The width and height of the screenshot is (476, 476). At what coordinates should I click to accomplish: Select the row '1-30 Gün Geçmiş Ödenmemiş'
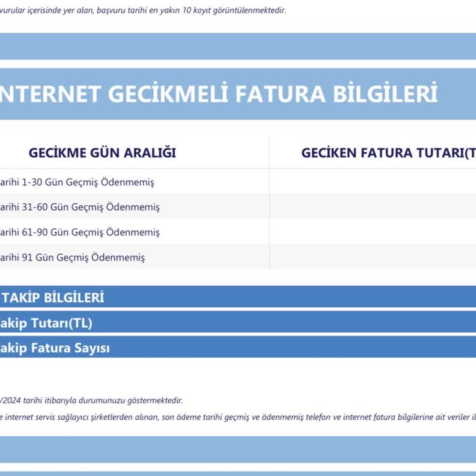click(x=238, y=182)
